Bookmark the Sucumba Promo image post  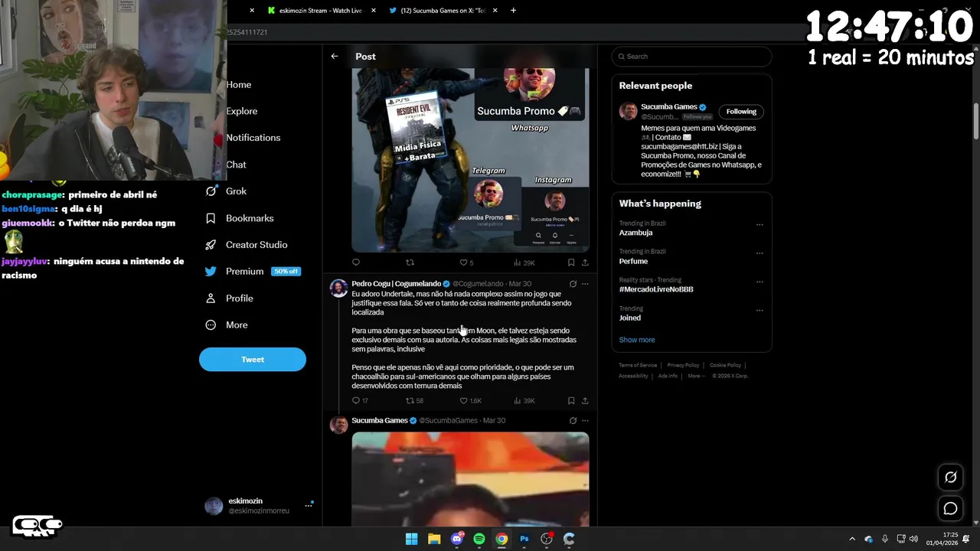click(x=571, y=262)
